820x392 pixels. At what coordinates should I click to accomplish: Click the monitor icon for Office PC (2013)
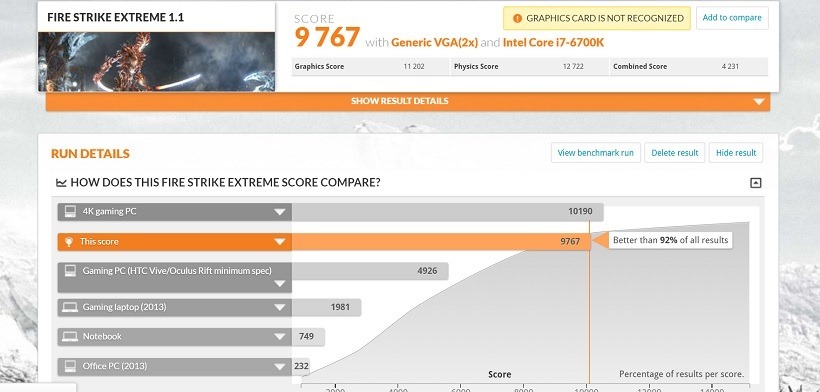coord(70,366)
